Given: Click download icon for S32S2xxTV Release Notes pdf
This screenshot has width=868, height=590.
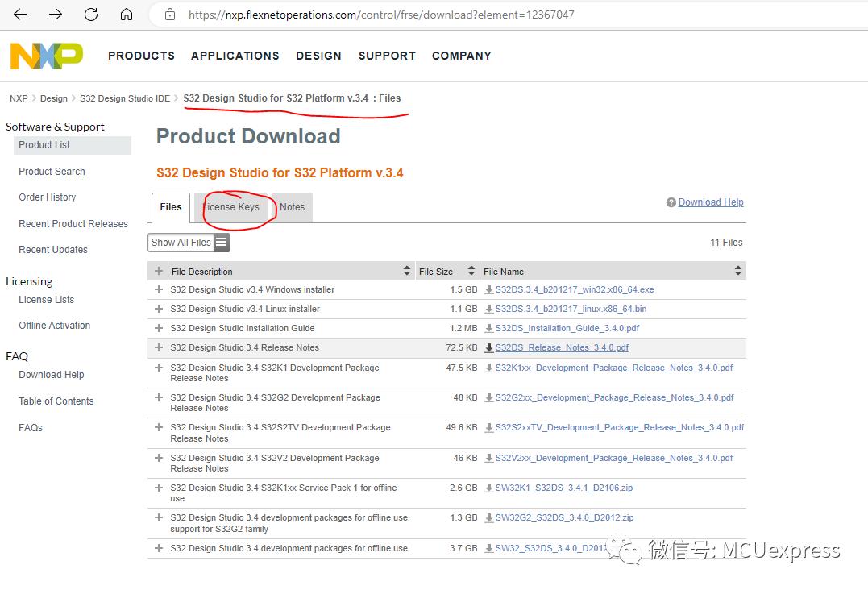Looking at the screenshot, I should 488,428.
